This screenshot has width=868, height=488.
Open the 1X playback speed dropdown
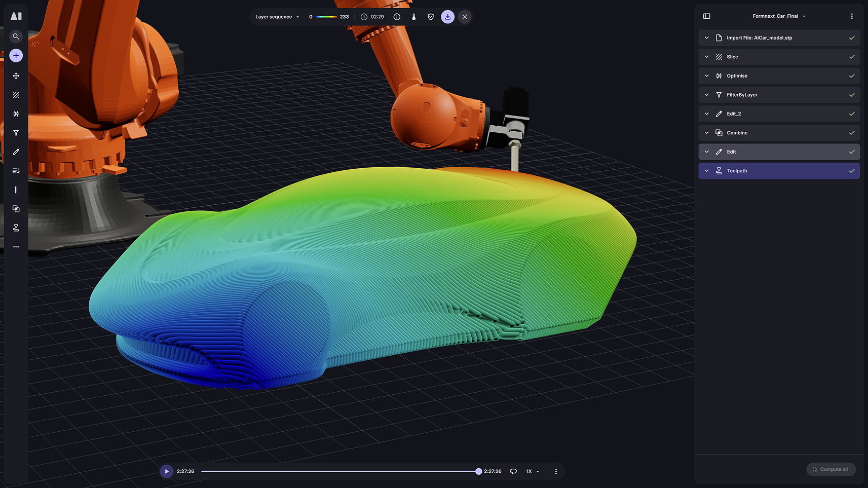pos(532,471)
